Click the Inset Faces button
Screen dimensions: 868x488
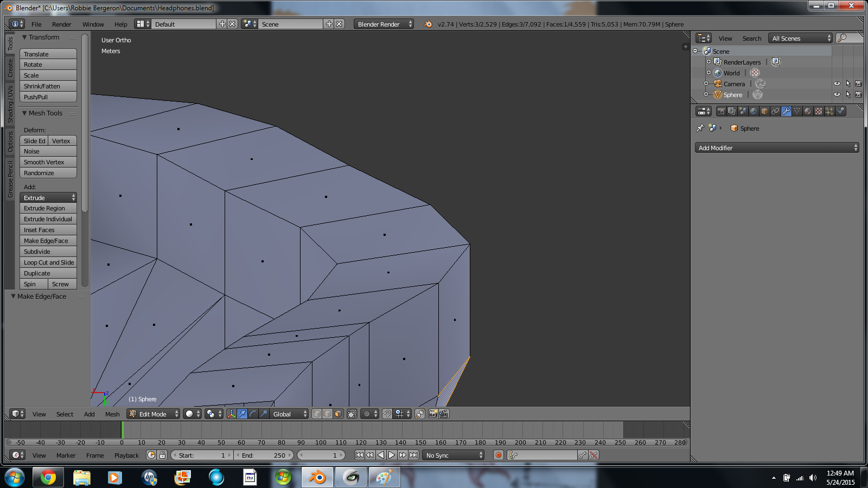(48, 230)
